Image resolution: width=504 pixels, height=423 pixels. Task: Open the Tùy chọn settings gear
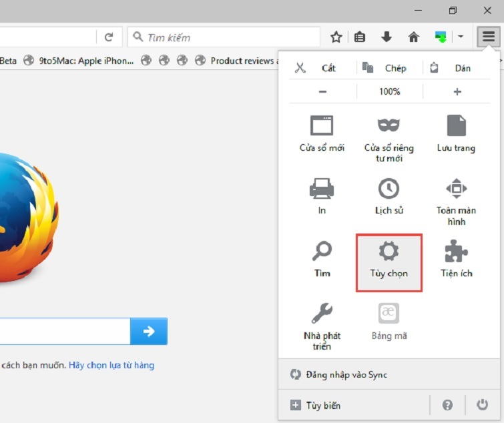click(389, 261)
